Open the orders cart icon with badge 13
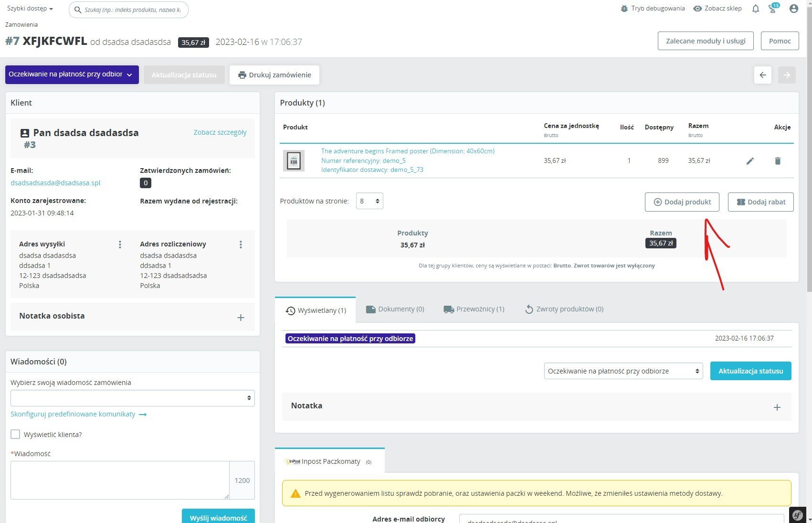This screenshot has height=523, width=812. 773,8
